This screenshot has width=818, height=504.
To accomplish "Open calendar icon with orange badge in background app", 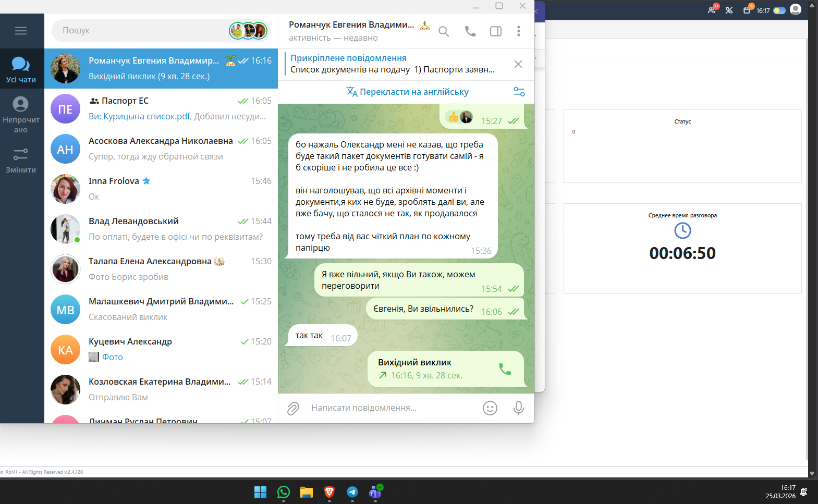I will (748, 9).
